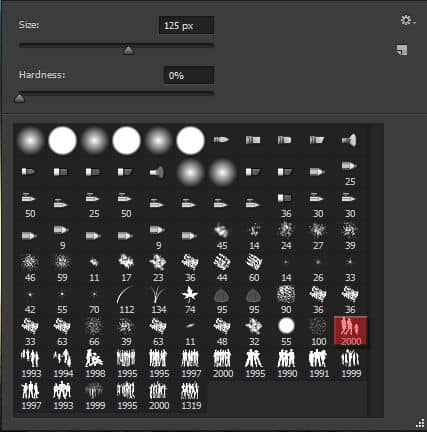Select the spatter brush labeled 32
This screenshot has width=427, height=432.
(x=254, y=332)
